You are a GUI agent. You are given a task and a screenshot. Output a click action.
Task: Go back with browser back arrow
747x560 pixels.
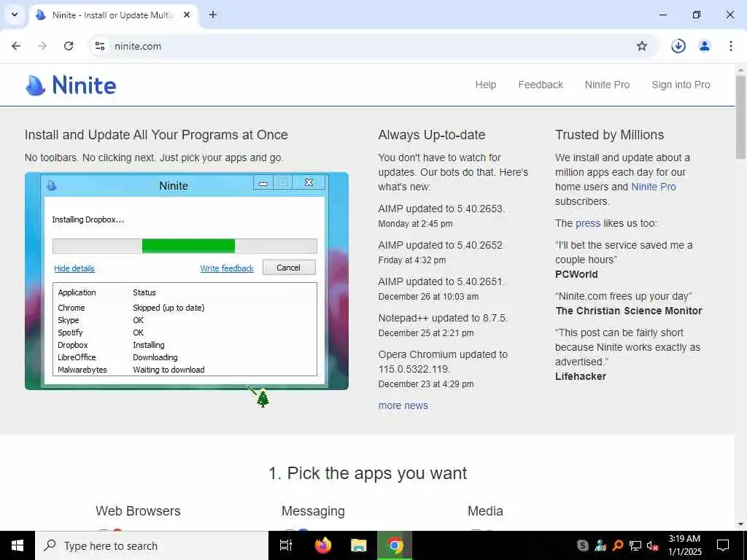coord(16,46)
